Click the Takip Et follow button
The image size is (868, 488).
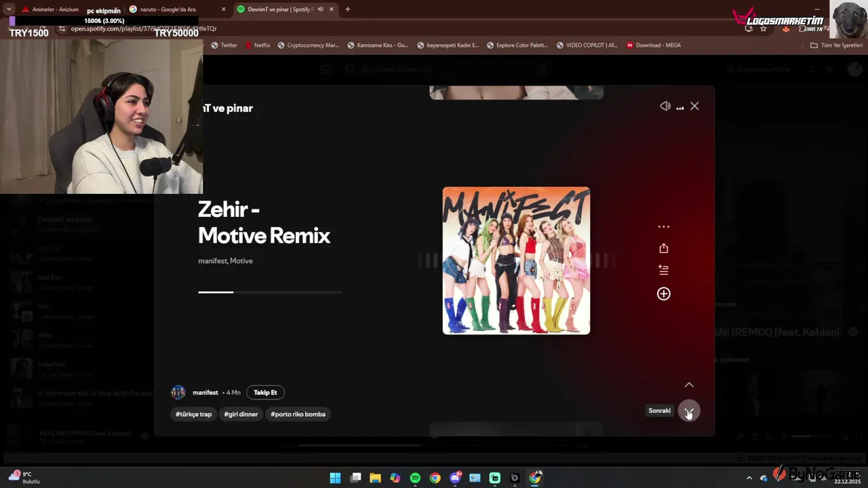[x=265, y=392]
